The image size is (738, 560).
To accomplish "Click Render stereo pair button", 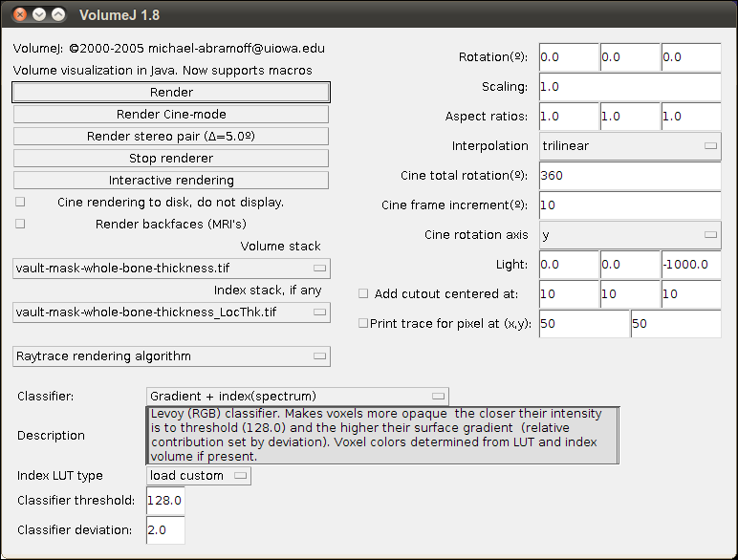I will point(171,137).
